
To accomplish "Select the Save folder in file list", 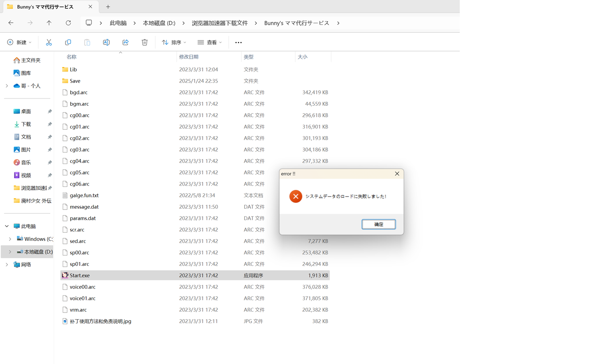I will click(75, 81).
